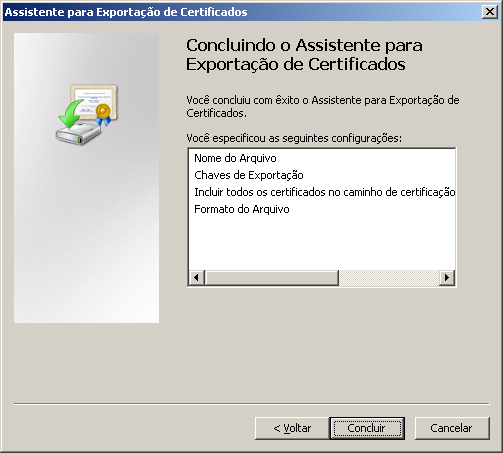Click the hard drive icon in banner
Image resolution: width=503 pixels, height=453 pixels.
point(78,133)
